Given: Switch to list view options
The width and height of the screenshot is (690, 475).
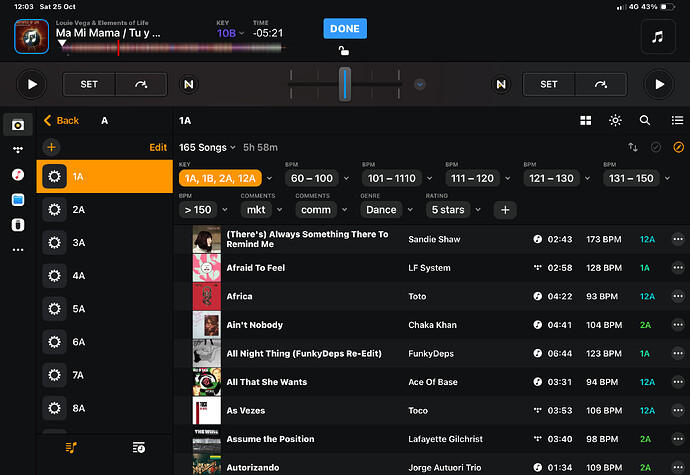Looking at the screenshot, I should 677,120.
